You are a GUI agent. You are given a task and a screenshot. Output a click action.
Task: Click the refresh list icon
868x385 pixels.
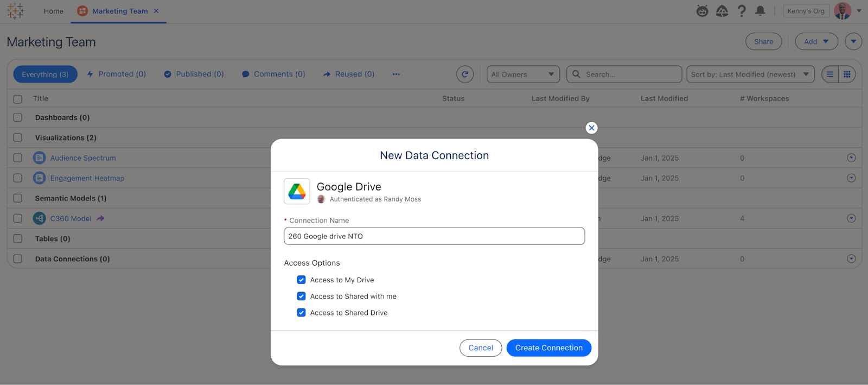(465, 74)
